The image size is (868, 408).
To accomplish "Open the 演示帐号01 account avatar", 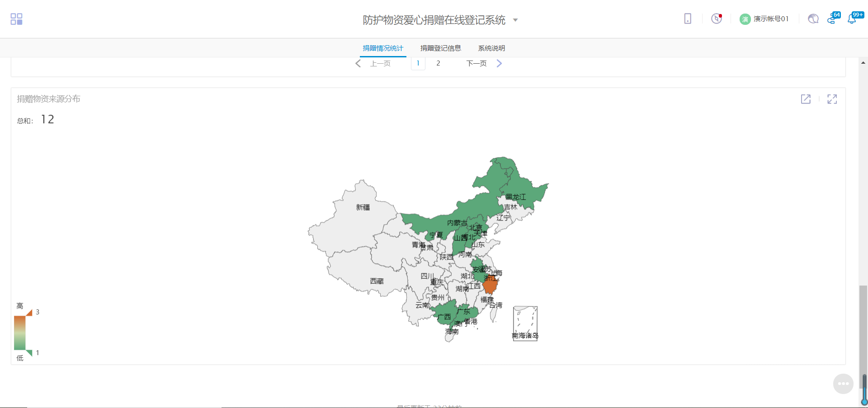I will (745, 19).
